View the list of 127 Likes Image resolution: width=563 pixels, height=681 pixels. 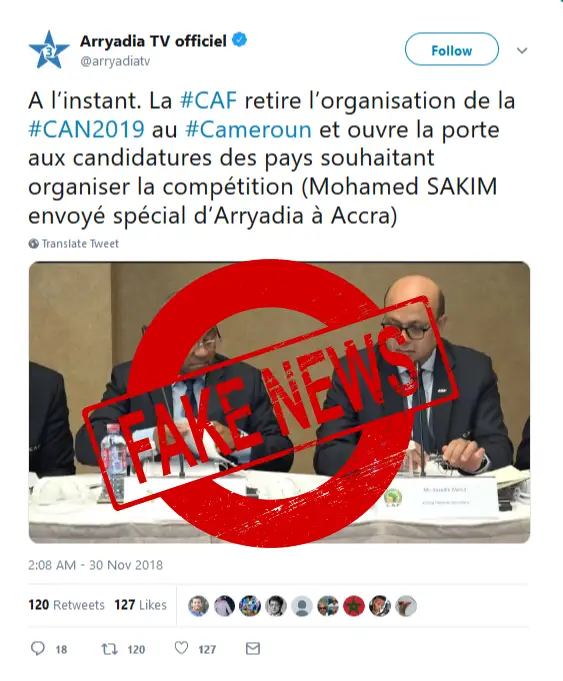tap(140, 605)
